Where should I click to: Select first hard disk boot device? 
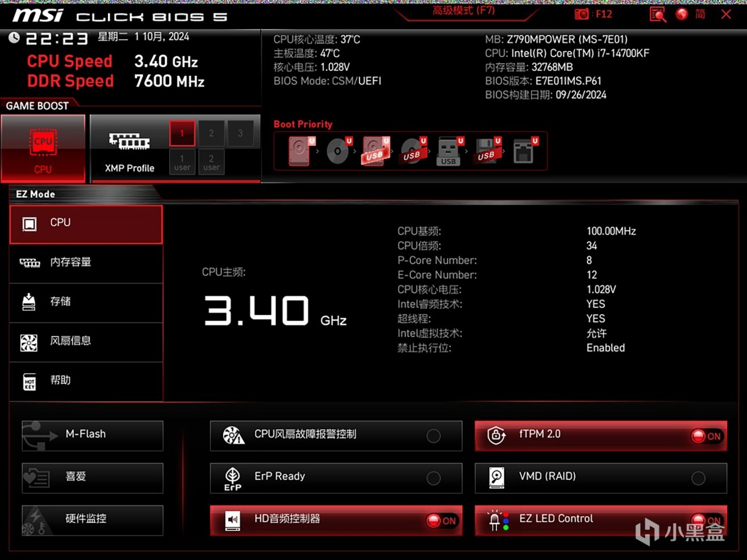click(301, 151)
